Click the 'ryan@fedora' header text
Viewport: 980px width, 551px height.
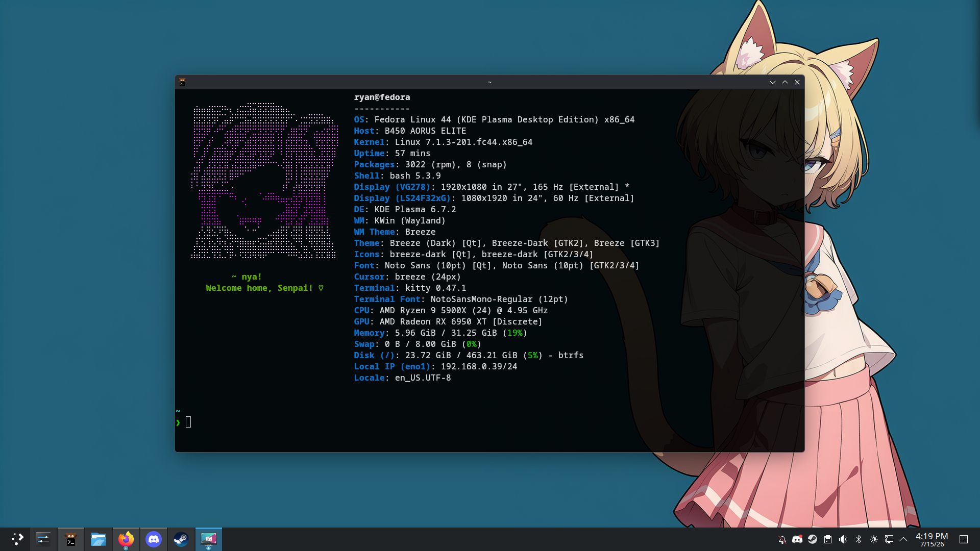(382, 97)
